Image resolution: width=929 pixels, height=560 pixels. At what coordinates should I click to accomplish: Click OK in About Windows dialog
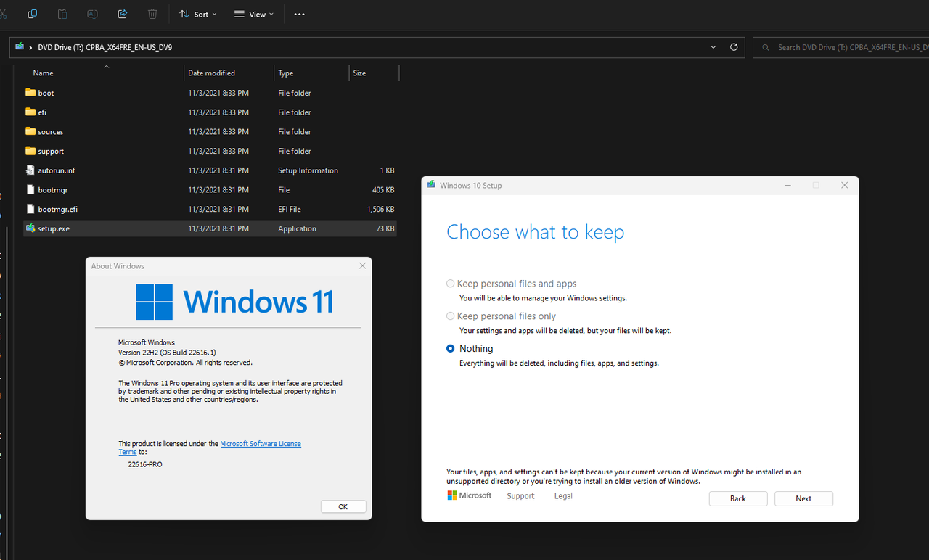(x=343, y=507)
